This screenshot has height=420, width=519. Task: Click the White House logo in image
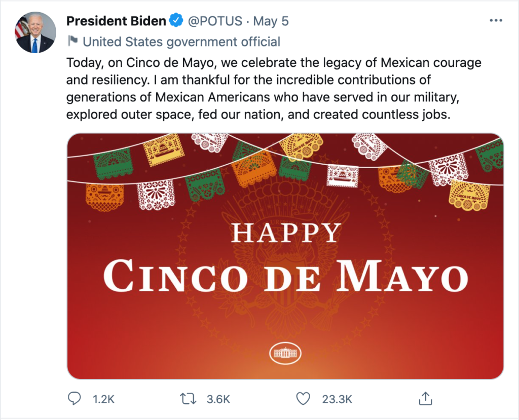(285, 353)
